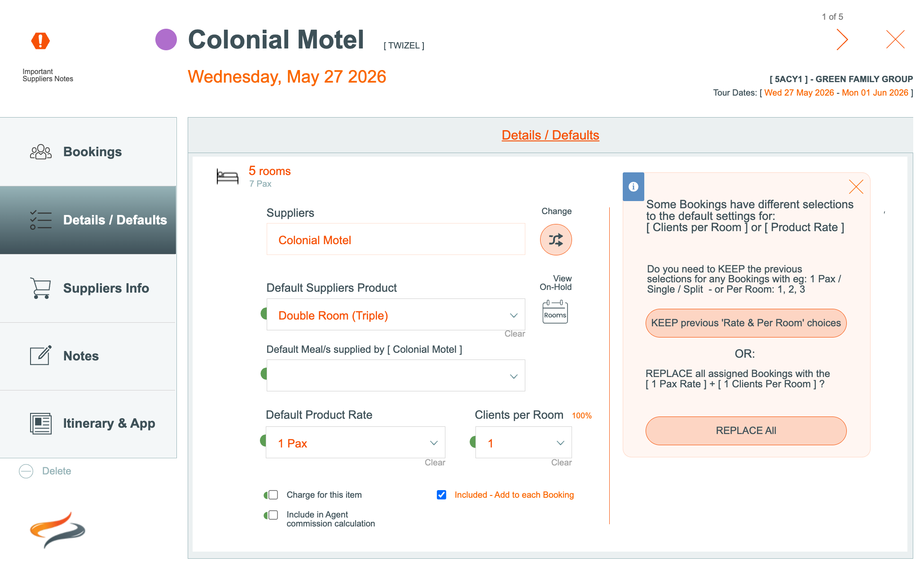Image resolution: width=924 pixels, height=570 pixels.
Task: Open View On-Hold Rooms calendar icon
Action: [555, 312]
